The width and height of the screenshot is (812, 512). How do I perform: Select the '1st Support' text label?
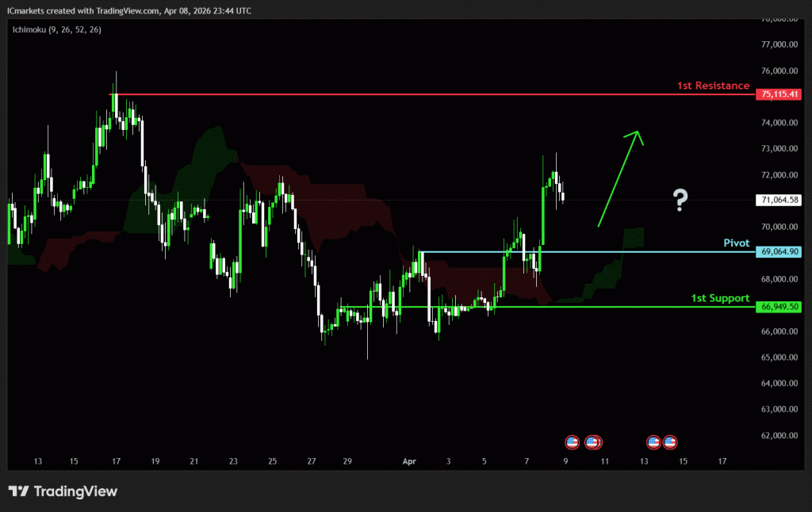720,298
